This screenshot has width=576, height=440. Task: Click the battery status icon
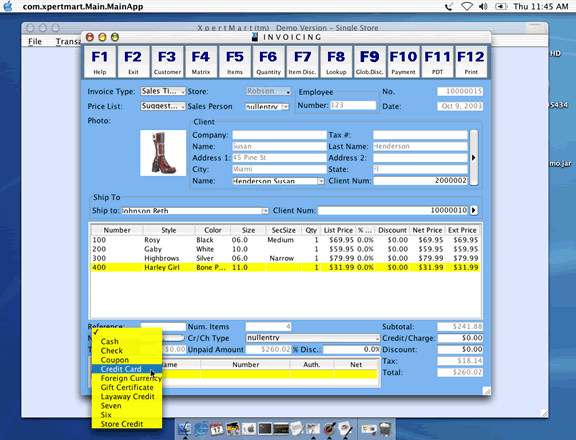click(501, 6)
